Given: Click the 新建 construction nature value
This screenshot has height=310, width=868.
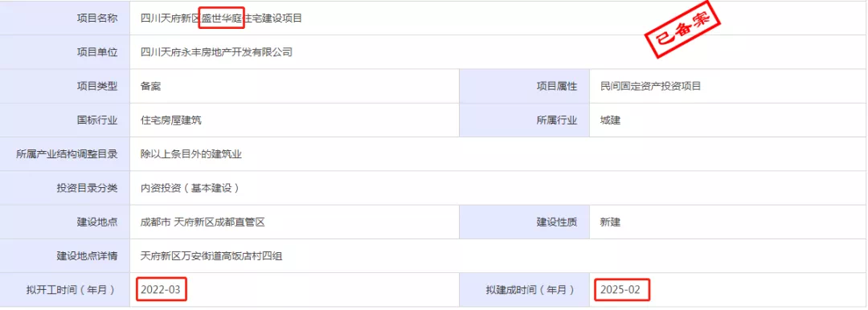Looking at the screenshot, I should pos(610,222).
